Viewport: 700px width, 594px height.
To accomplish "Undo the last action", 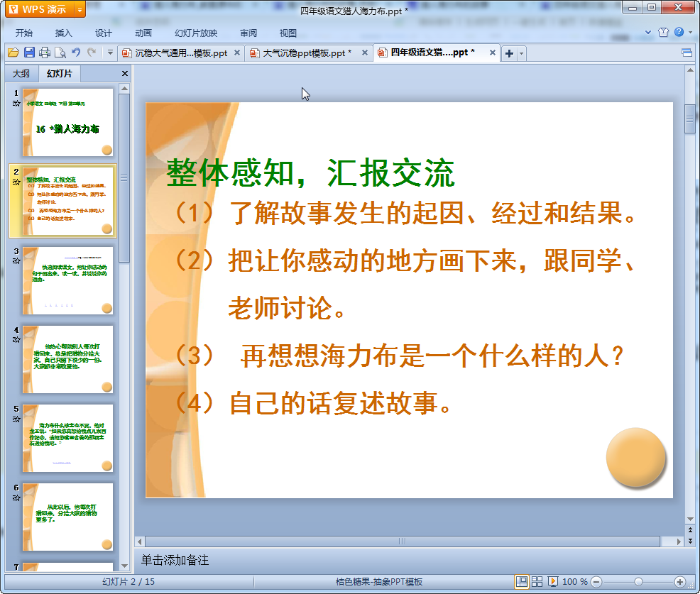I will click(x=76, y=53).
